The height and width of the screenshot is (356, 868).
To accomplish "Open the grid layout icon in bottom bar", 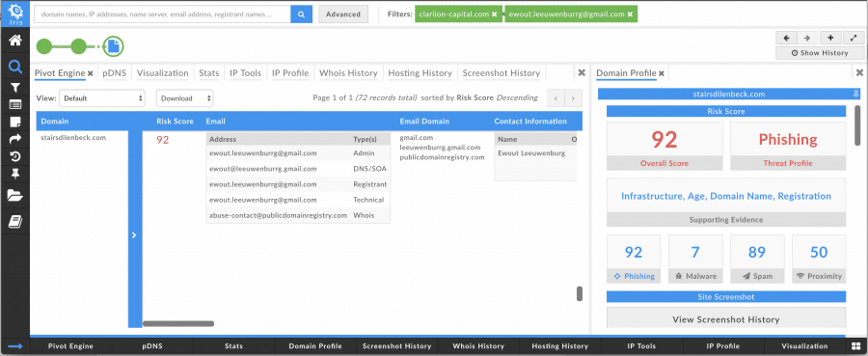I will (857, 346).
